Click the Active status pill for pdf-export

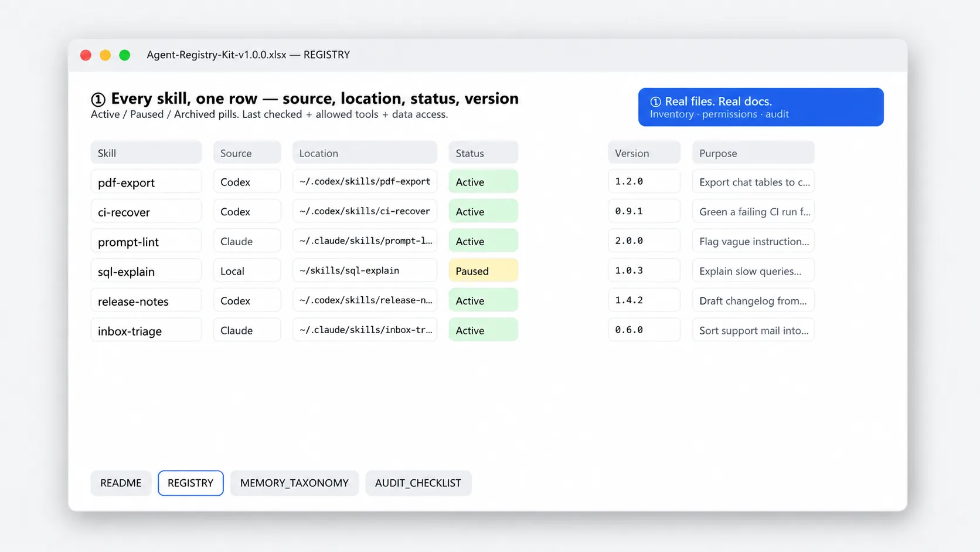click(x=483, y=181)
